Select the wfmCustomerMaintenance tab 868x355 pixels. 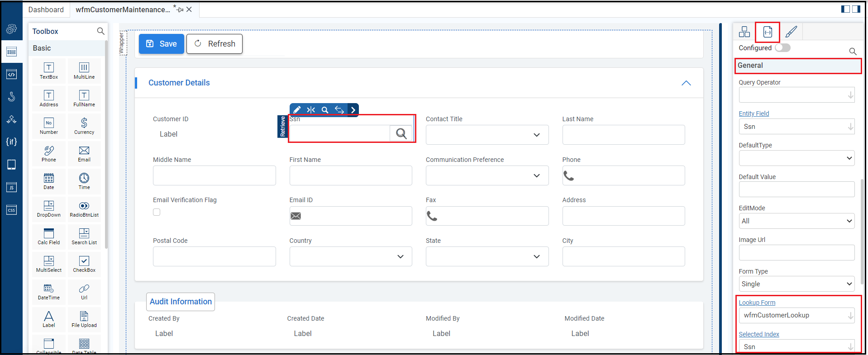(123, 9)
